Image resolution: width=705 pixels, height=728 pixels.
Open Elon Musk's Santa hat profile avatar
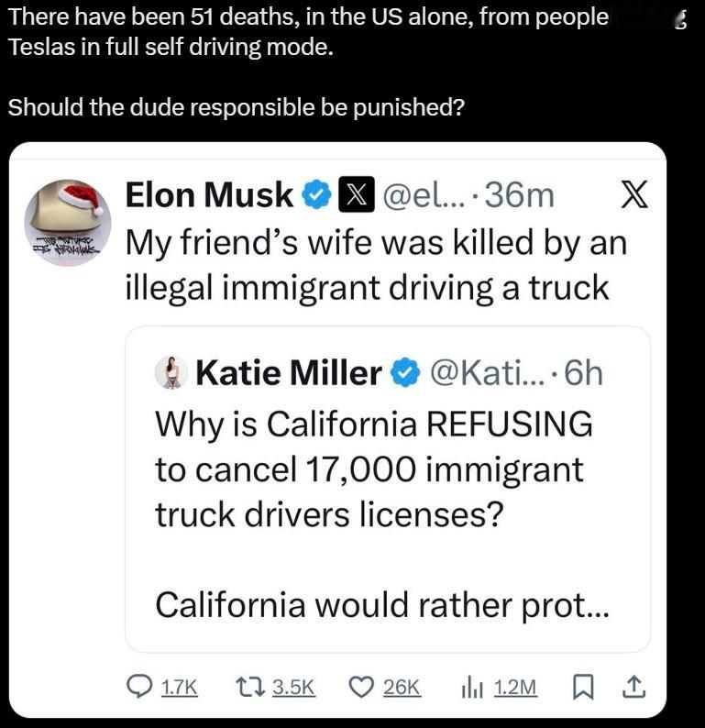tap(67, 222)
